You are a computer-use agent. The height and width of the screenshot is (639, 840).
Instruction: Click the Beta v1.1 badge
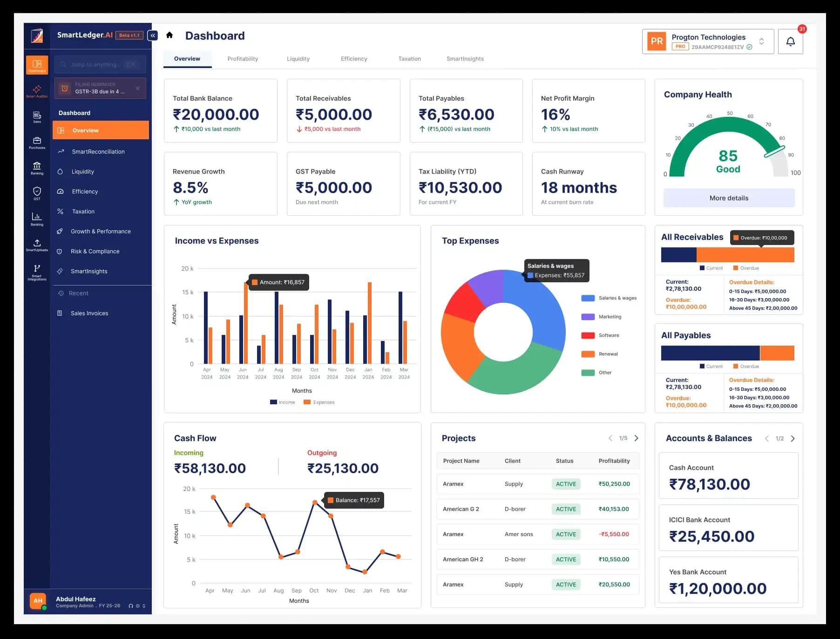[129, 35]
